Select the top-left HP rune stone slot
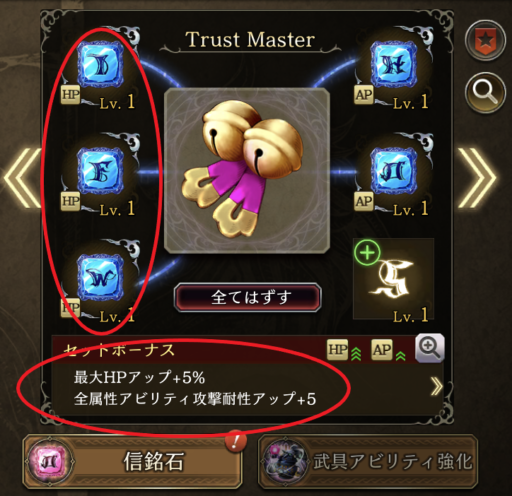This screenshot has height=496, width=512. coord(100,65)
